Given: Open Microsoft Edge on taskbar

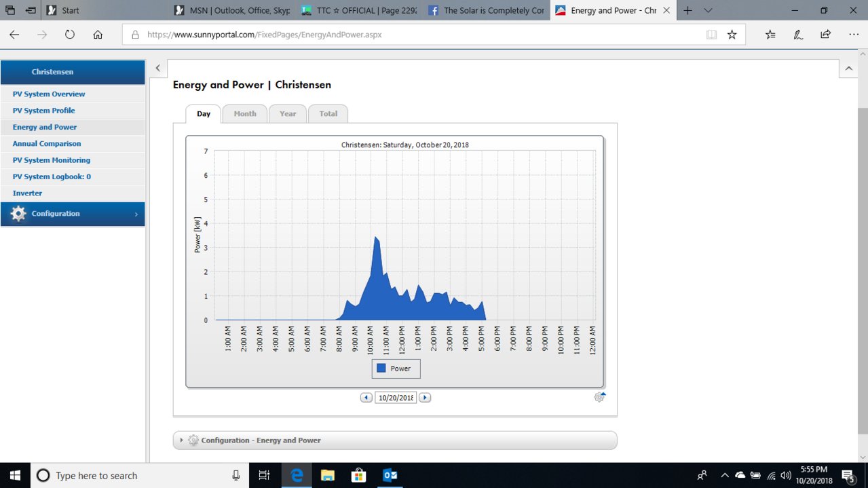Looking at the screenshot, I should pyautogui.click(x=297, y=475).
